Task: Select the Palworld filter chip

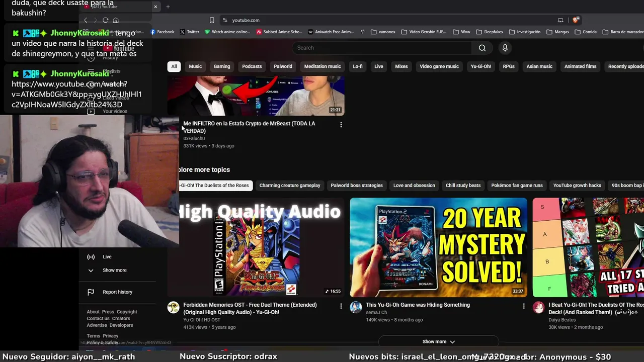Action: pos(283,66)
